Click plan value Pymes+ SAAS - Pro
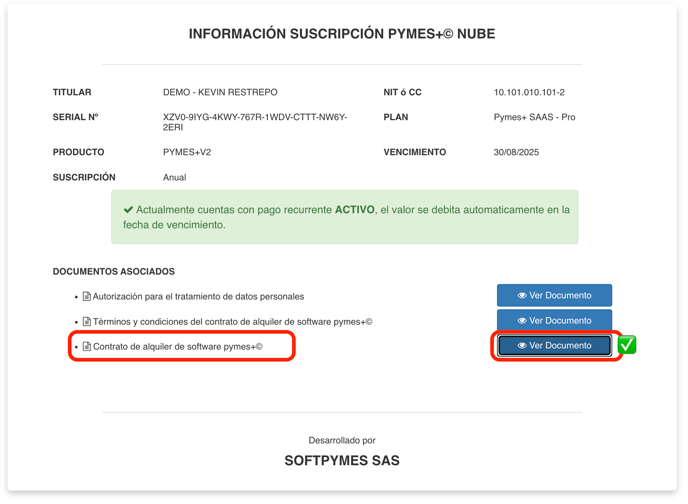 [534, 117]
